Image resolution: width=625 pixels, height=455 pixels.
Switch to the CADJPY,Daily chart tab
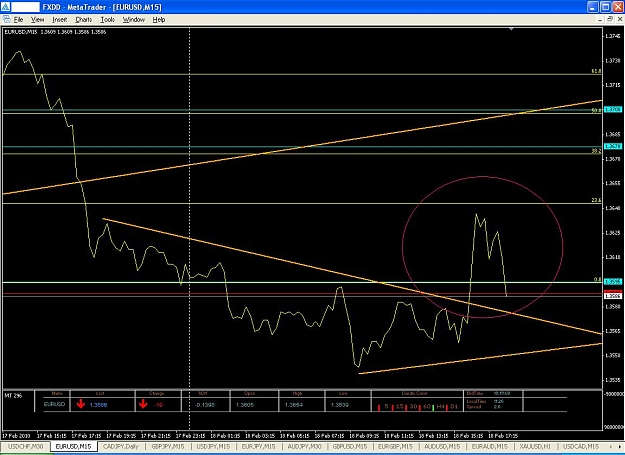coord(121,446)
